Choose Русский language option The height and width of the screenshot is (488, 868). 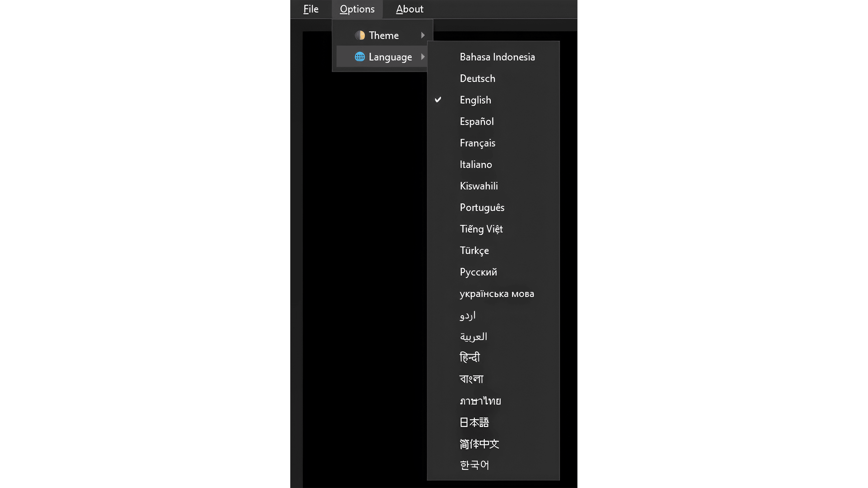(x=478, y=272)
